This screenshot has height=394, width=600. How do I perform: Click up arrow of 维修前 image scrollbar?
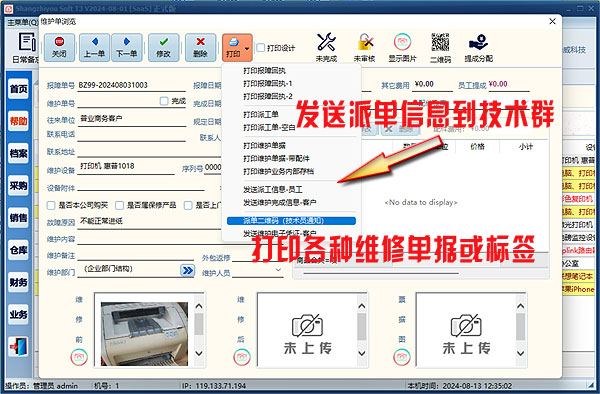pyautogui.click(x=199, y=306)
